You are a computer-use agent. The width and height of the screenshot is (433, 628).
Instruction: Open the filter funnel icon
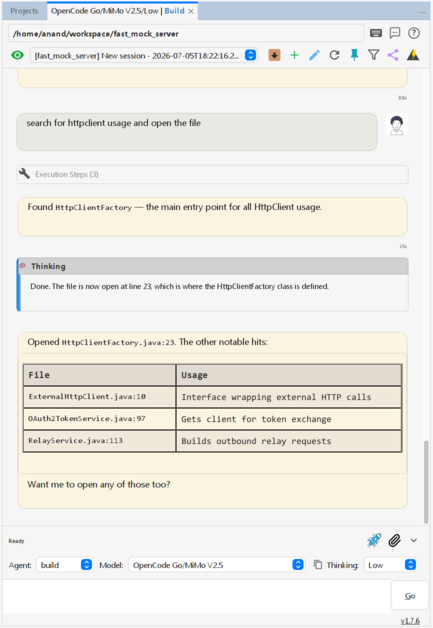coord(374,55)
